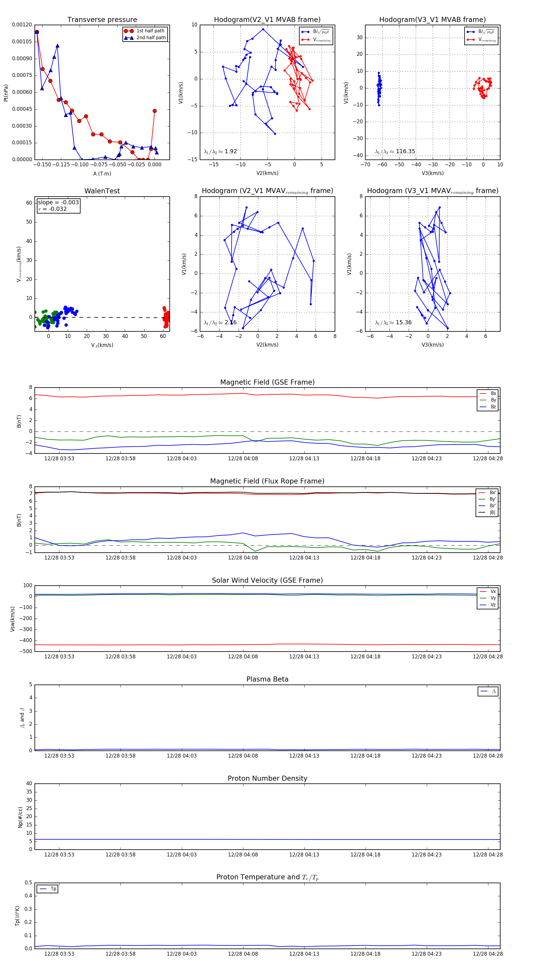This screenshot has height=980, width=535.
Task: Click the βp legend in Plasma Beta plot
Action: [488, 691]
